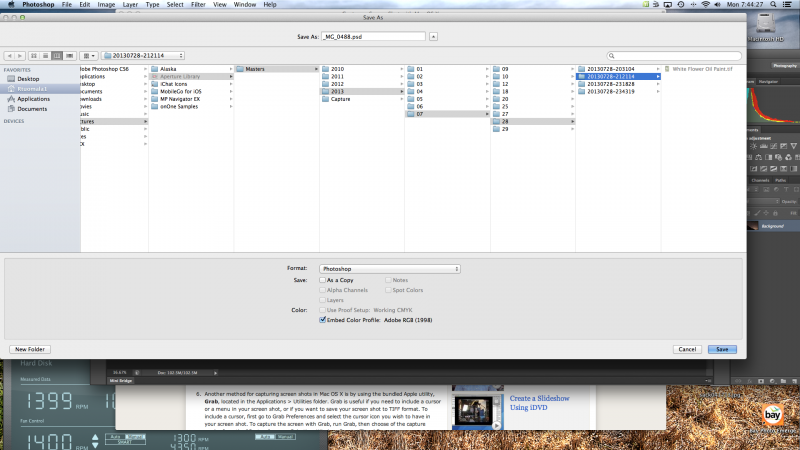The width and height of the screenshot is (800, 450).
Task: Switch file browser to icon view
Action: click(34, 56)
